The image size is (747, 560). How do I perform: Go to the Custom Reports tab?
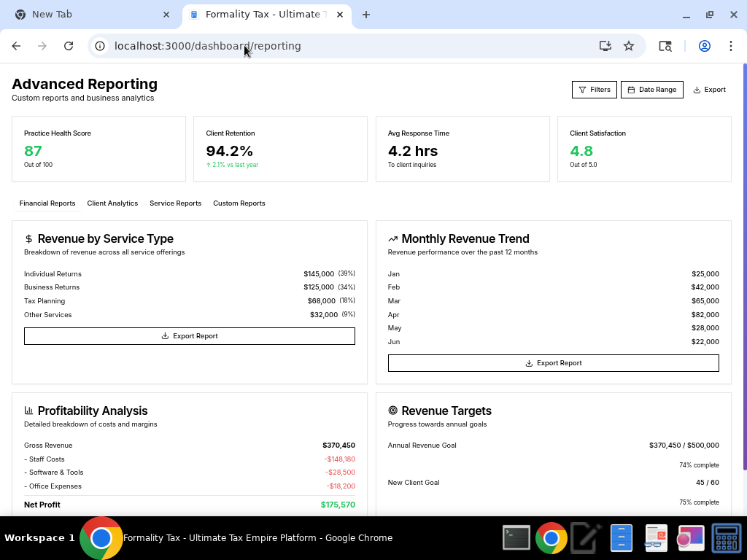pos(239,203)
